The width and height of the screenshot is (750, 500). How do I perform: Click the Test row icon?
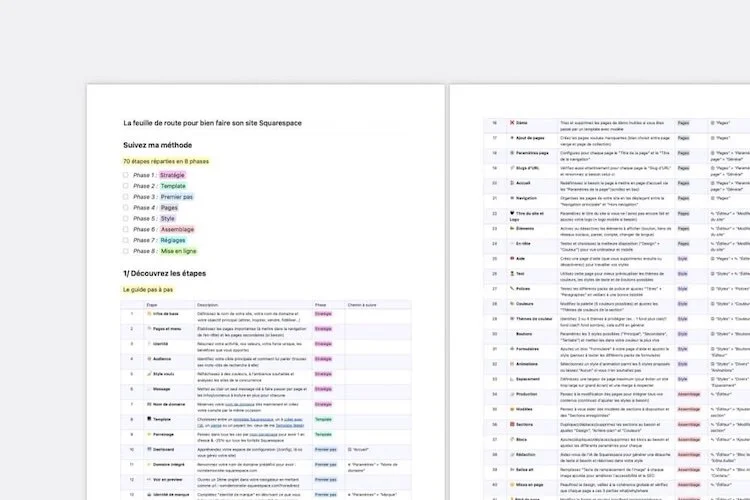[x=512, y=274]
